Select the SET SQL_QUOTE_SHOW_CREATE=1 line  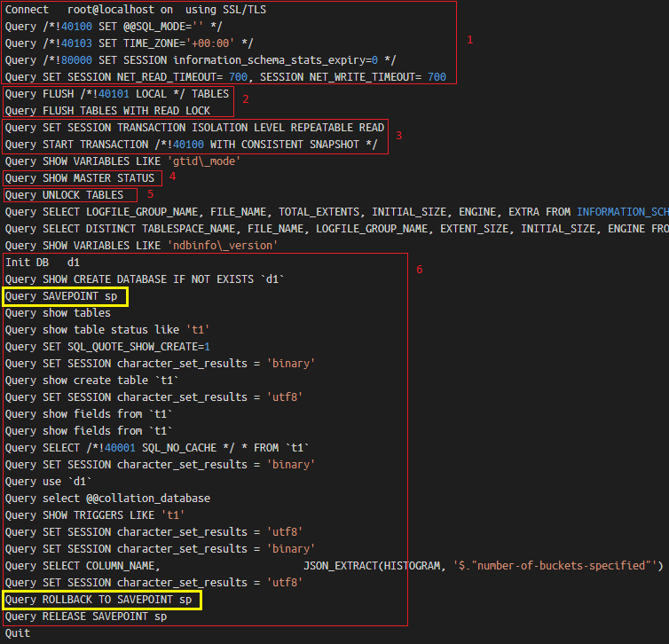(107, 347)
